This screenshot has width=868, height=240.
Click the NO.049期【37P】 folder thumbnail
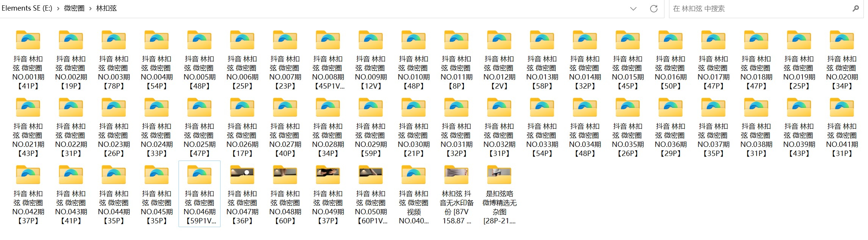pyautogui.click(x=328, y=175)
